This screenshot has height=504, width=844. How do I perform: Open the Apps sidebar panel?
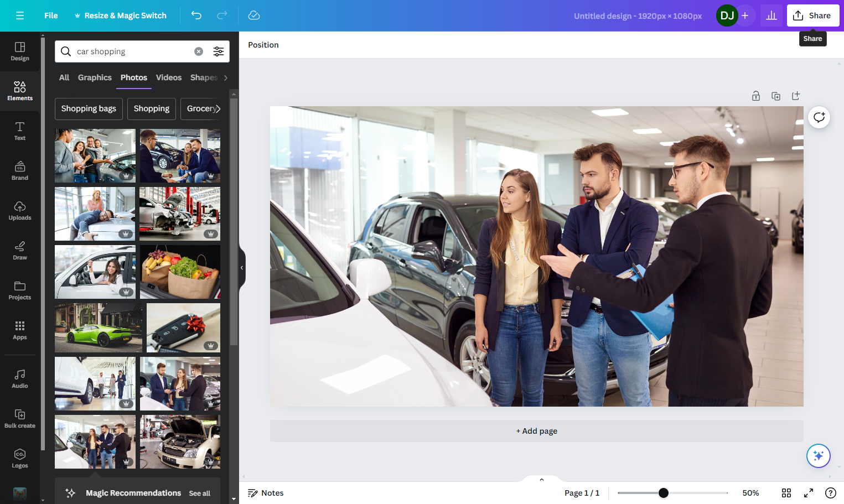(20, 330)
